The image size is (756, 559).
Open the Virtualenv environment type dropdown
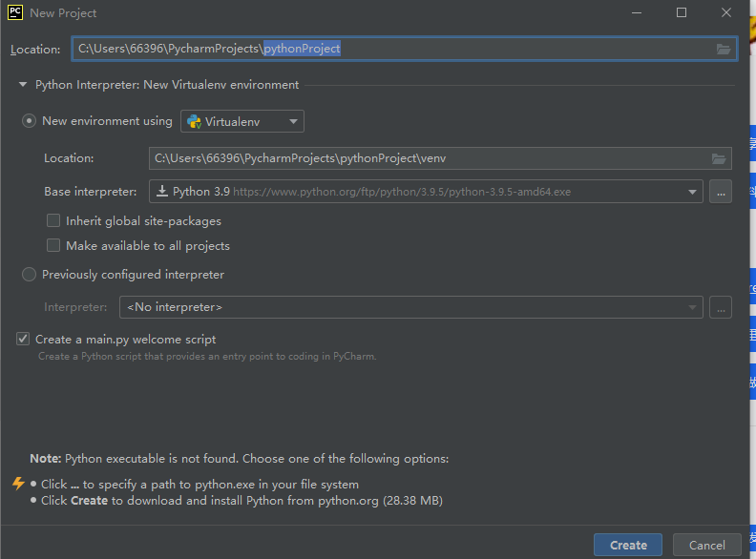tap(241, 121)
